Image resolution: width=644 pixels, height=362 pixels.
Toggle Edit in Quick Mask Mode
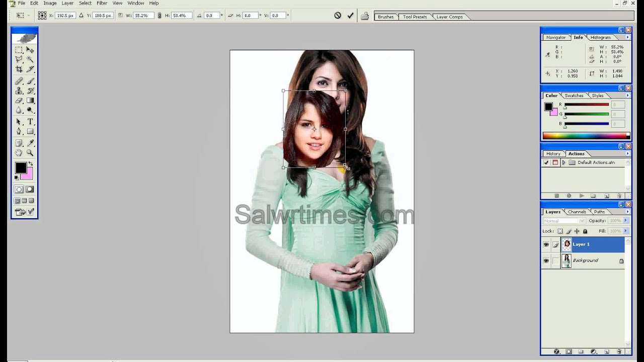(x=30, y=190)
